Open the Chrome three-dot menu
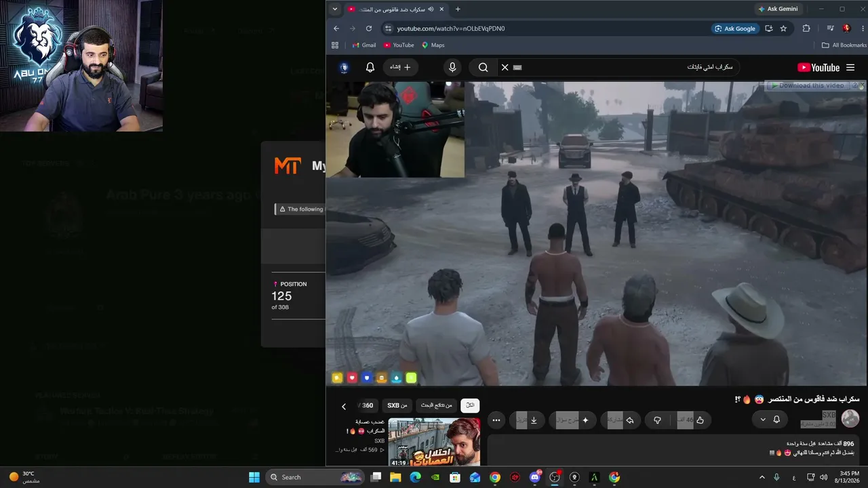The height and width of the screenshot is (488, 868). 862,28
